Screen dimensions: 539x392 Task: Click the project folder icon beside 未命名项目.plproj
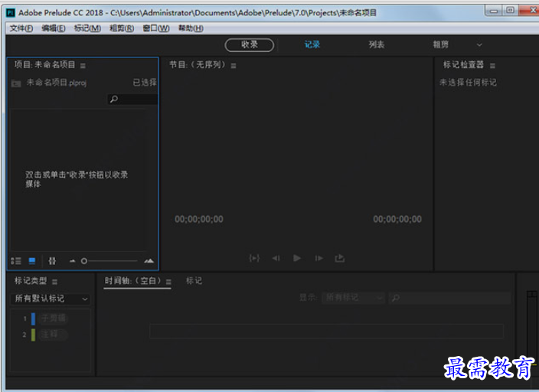[16, 83]
